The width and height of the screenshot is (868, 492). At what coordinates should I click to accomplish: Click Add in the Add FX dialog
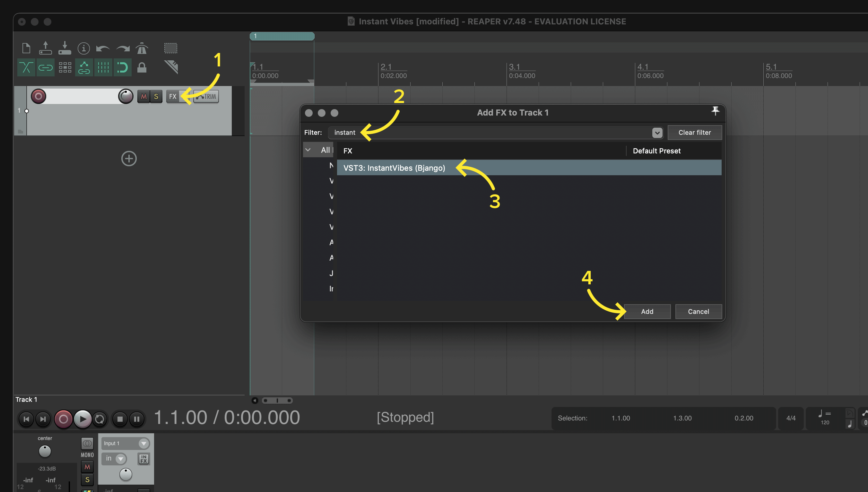pyautogui.click(x=647, y=312)
